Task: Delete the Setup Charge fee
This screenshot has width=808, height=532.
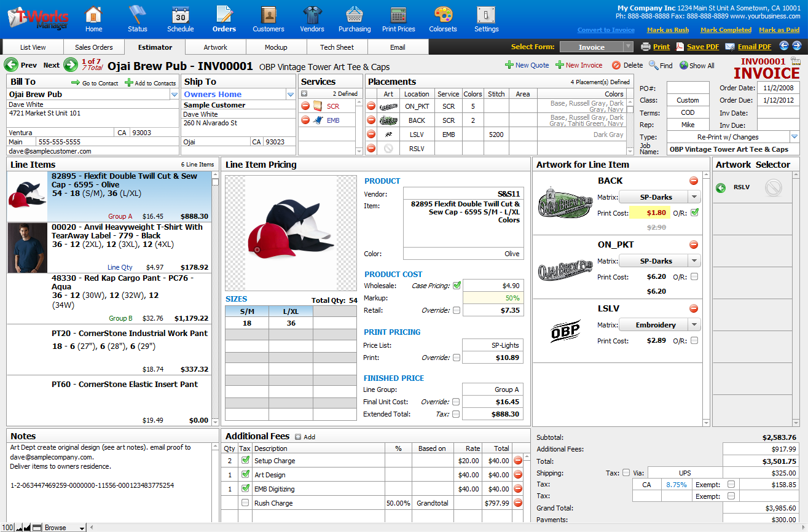Action: (518, 460)
